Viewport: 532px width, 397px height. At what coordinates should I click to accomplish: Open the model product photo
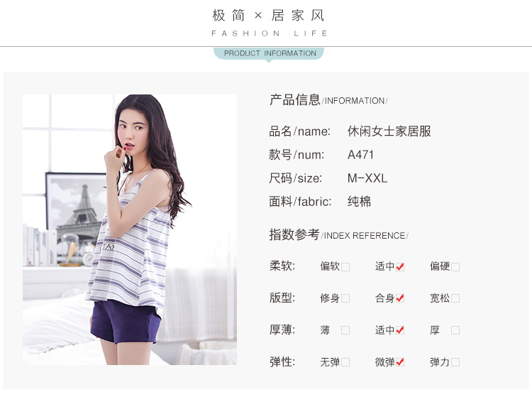[130, 229]
